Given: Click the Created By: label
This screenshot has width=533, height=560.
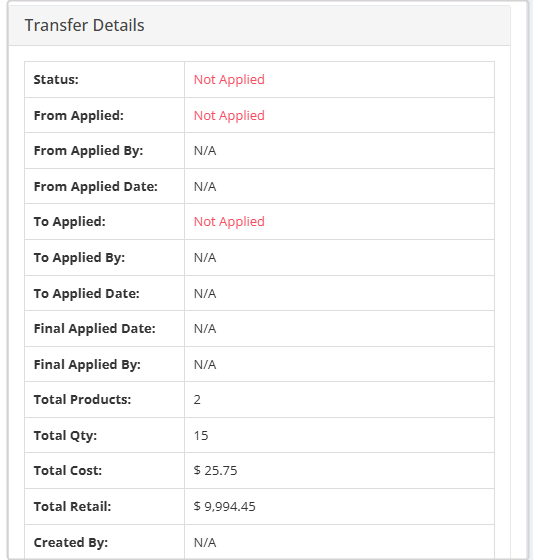Looking at the screenshot, I should click(71, 542).
